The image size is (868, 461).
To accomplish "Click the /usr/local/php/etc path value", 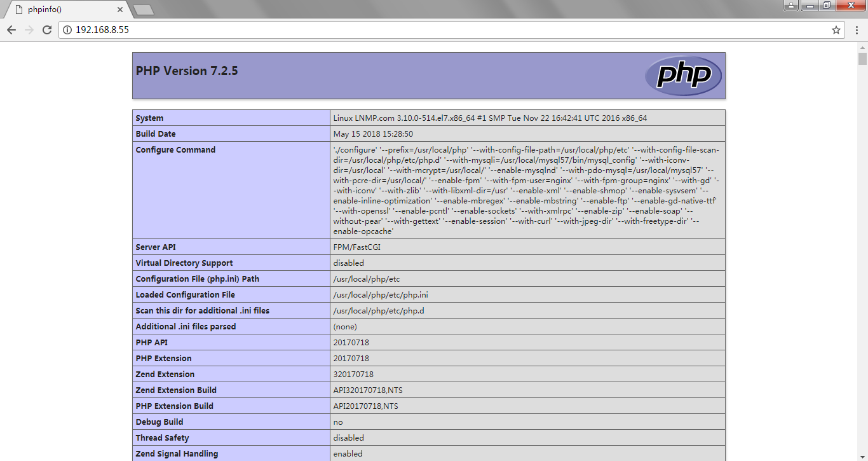I will coord(367,279).
